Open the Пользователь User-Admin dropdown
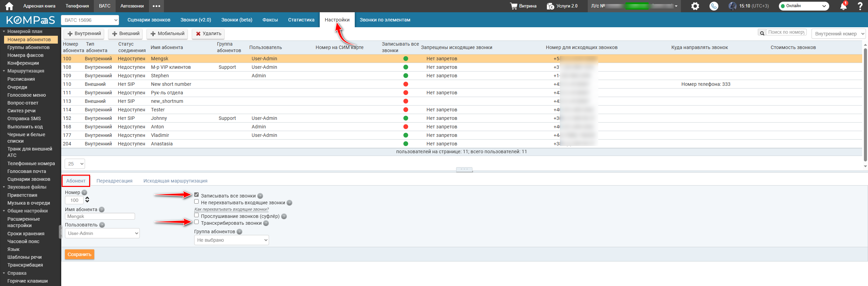868x286 pixels. tap(102, 233)
